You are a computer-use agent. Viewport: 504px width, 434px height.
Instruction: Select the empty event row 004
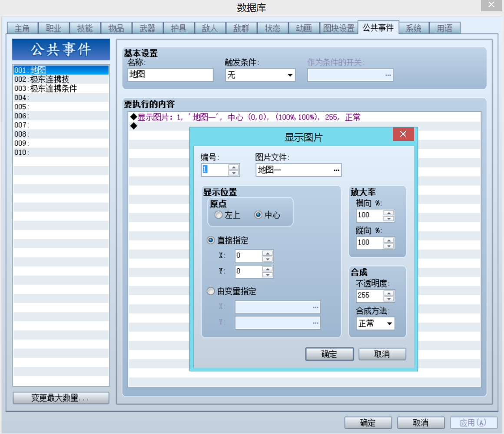tap(61, 97)
